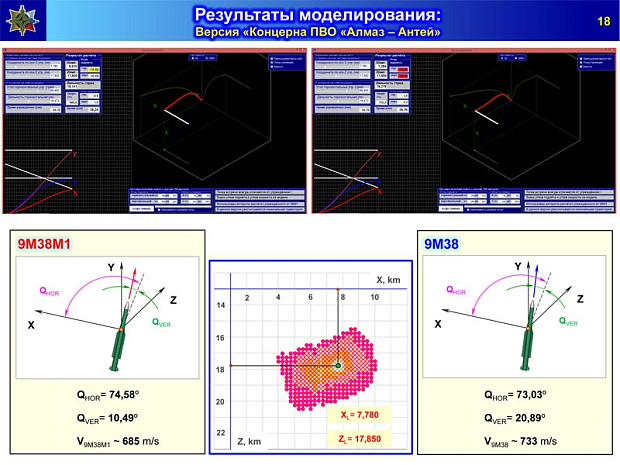This screenshot has height=465, width=620.
Task: Click value 'Q HOR= 74,58°'
Action: click(108, 395)
